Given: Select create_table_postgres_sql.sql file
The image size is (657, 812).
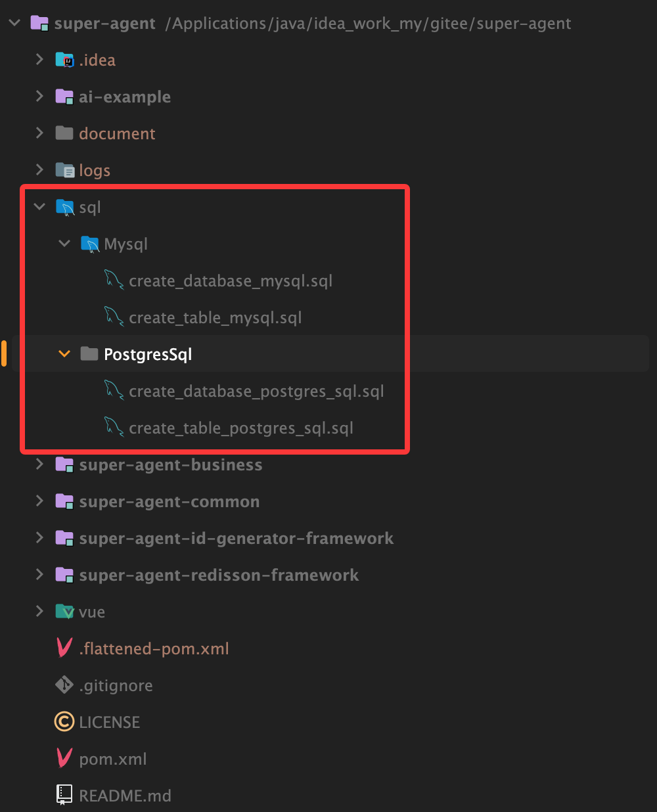Looking at the screenshot, I should pyautogui.click(x=240, y=428).
